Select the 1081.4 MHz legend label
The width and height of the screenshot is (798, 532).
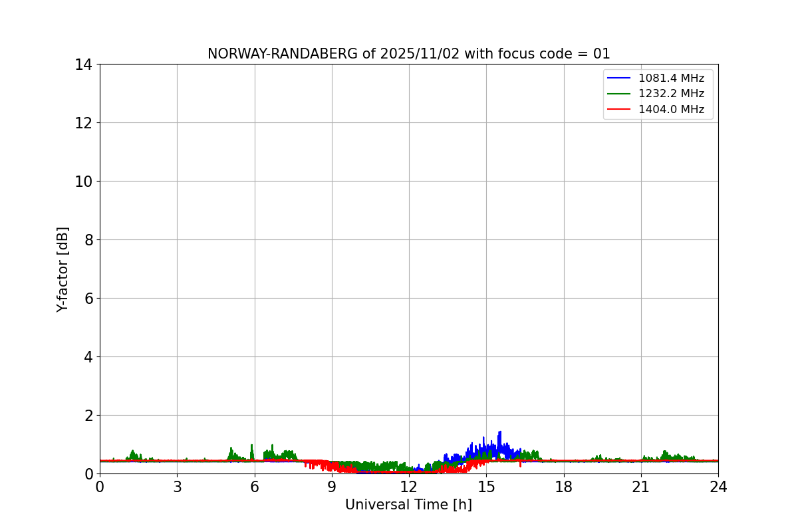coord(671,78)
